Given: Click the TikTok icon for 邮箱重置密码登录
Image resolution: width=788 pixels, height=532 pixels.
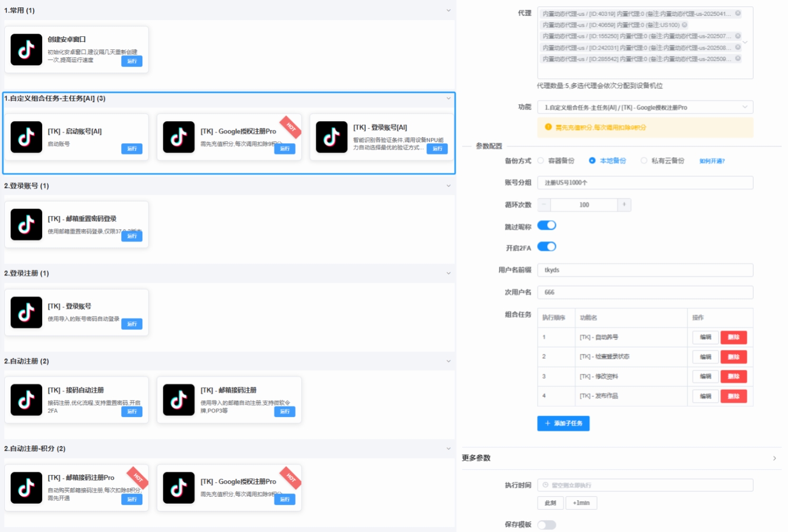Looking at the screenshot, I should coord(26,224).
